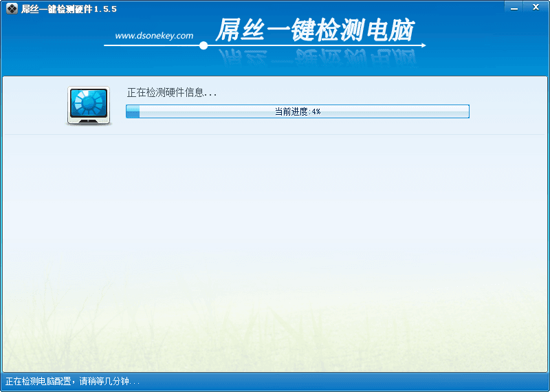
Task: Click the monitor scanning icon
Action: click(x=89, y=106)
